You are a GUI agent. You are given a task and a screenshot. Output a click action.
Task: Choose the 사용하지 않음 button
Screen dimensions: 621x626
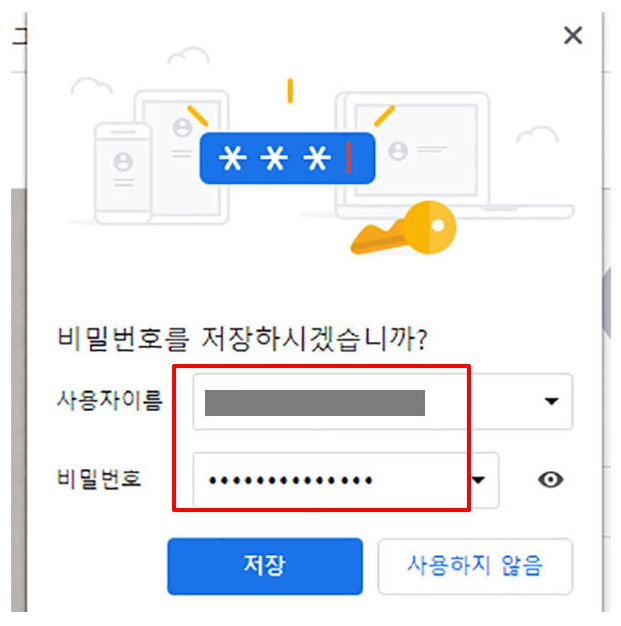(475, 566)
